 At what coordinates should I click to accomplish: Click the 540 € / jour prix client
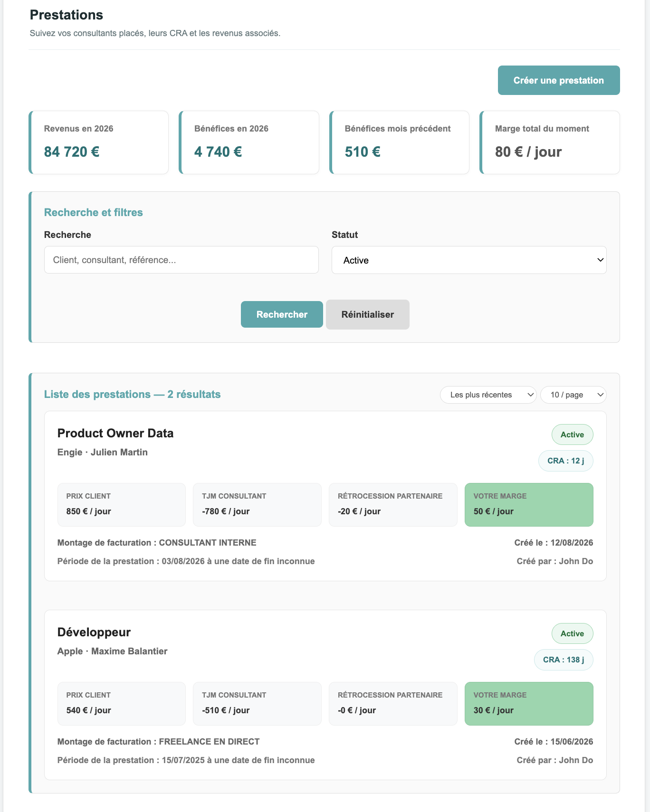(89, 710)
